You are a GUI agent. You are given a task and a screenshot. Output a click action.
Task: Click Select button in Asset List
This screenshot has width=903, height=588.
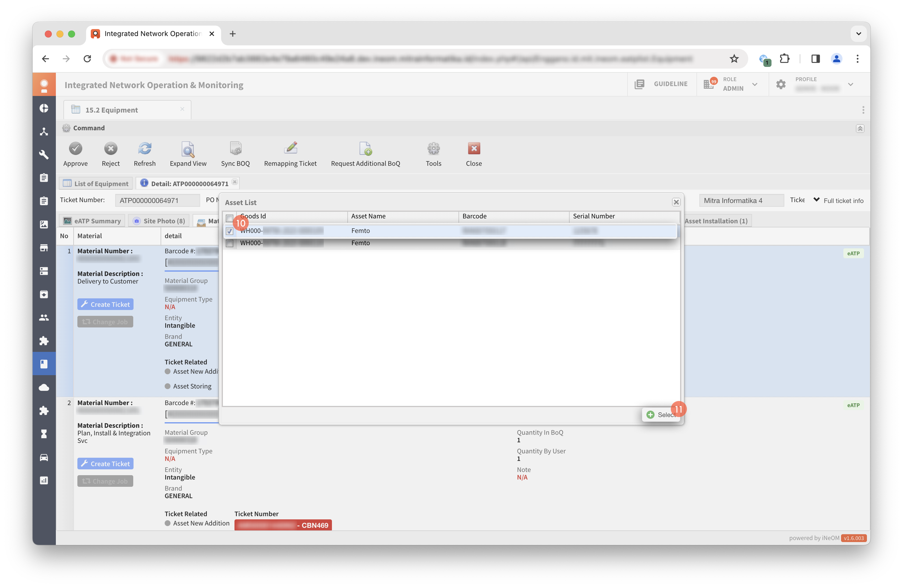pyautogui.click(x=661, y=415)
